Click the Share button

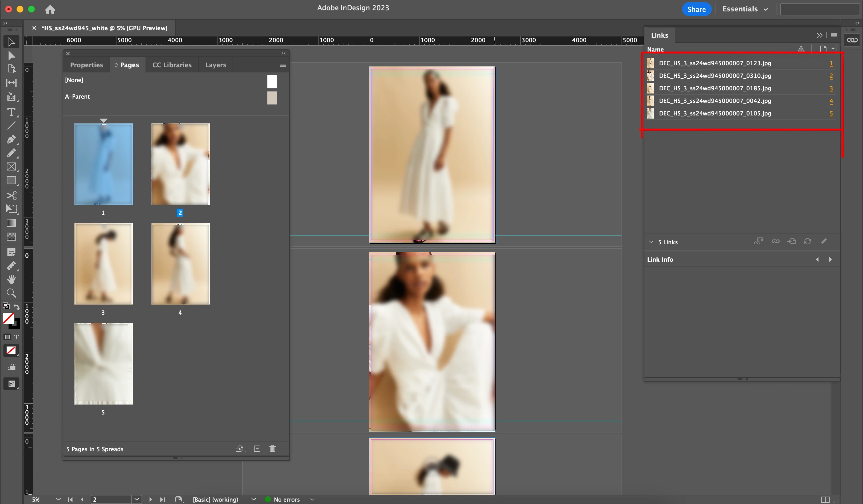tap(696, 9)
